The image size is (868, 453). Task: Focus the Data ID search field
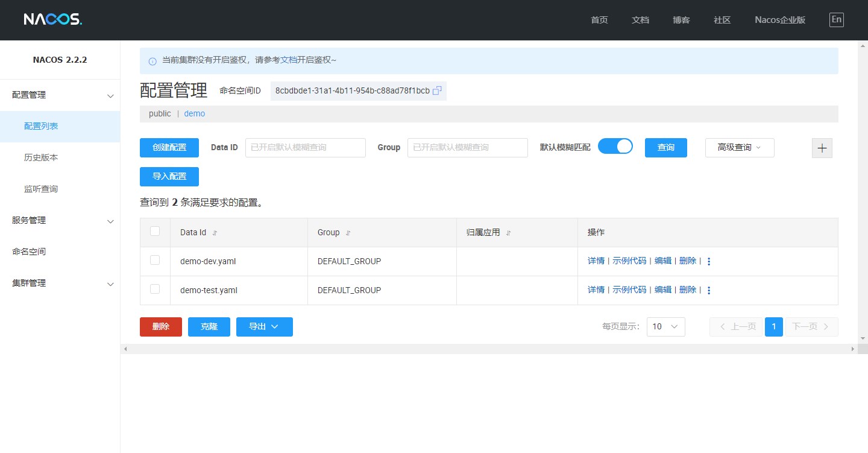point(306,148)
